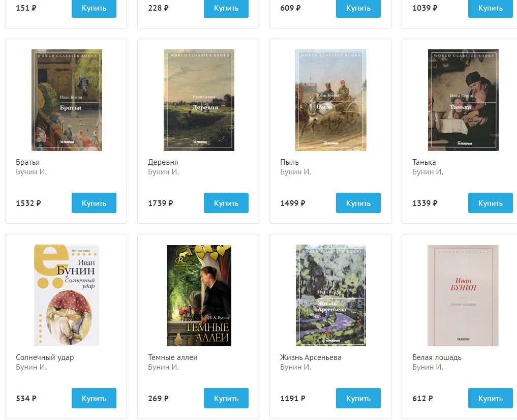This screenshot has width=517, height=420.
Task: Select author Бунин И. under Пыль
Action: pos(296,172)
